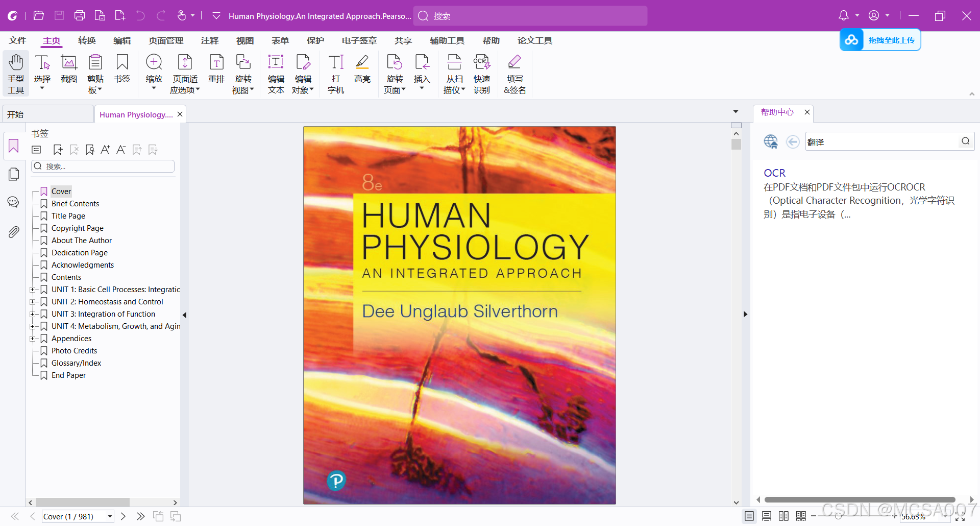Collapse the right help panel arrow
The image size is (980, 526).
pyautogui.click(x=746, y=314)
